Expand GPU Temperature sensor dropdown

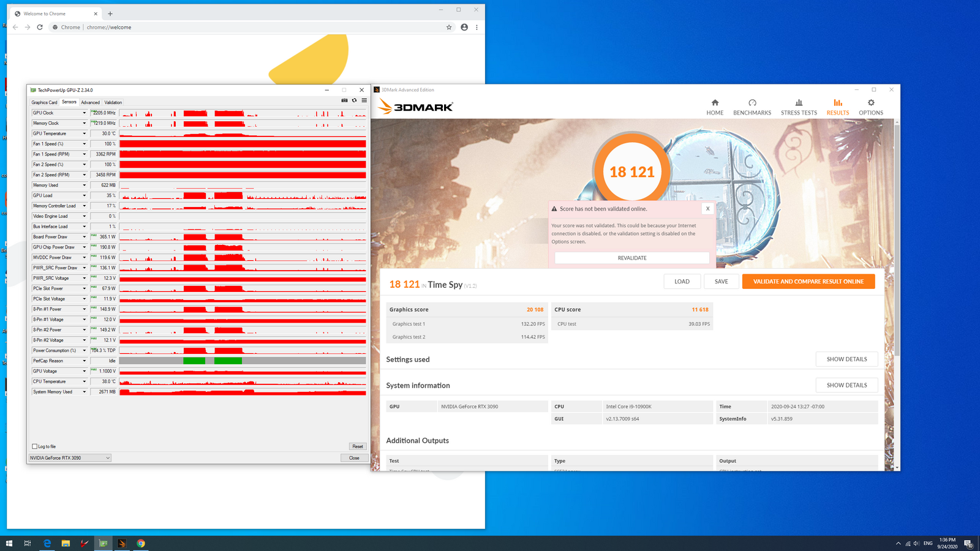[85, 133]
